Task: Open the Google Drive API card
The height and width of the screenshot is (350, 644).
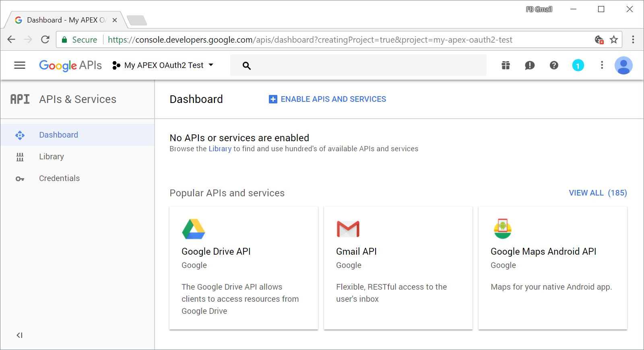Action: pyautogui.click(x=244, y=268)
